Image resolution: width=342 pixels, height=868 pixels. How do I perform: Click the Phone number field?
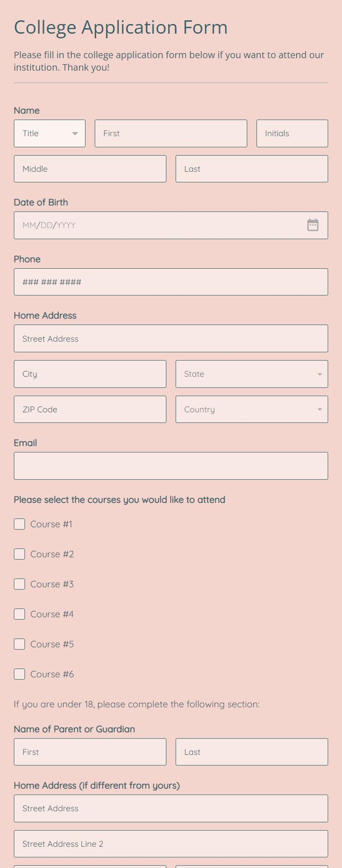click(171, 282)
